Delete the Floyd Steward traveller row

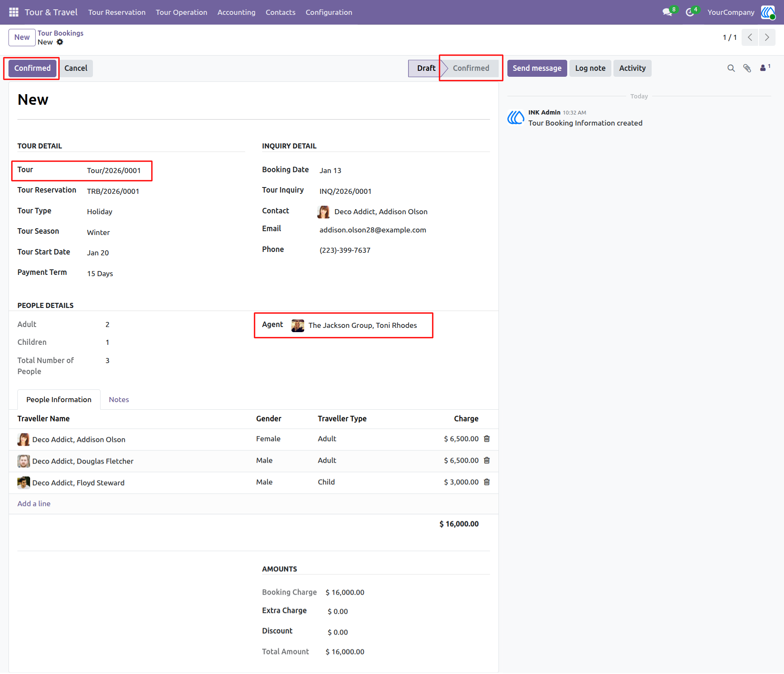487,482
